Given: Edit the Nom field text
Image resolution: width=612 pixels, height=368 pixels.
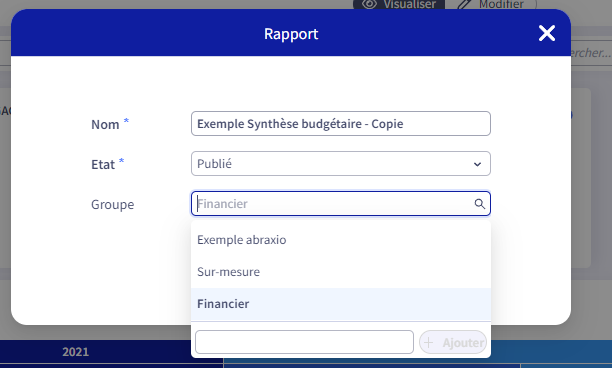Looking at the screenshot, I should pos(341,124).
